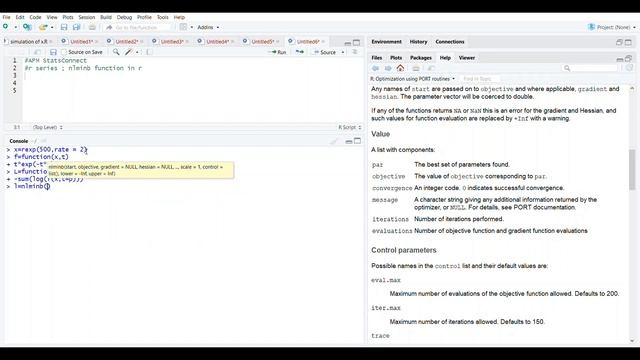The width and height of the screenshot is (640, 360).
Task: Click the code tools wand icon
Action: click(129, 52)
